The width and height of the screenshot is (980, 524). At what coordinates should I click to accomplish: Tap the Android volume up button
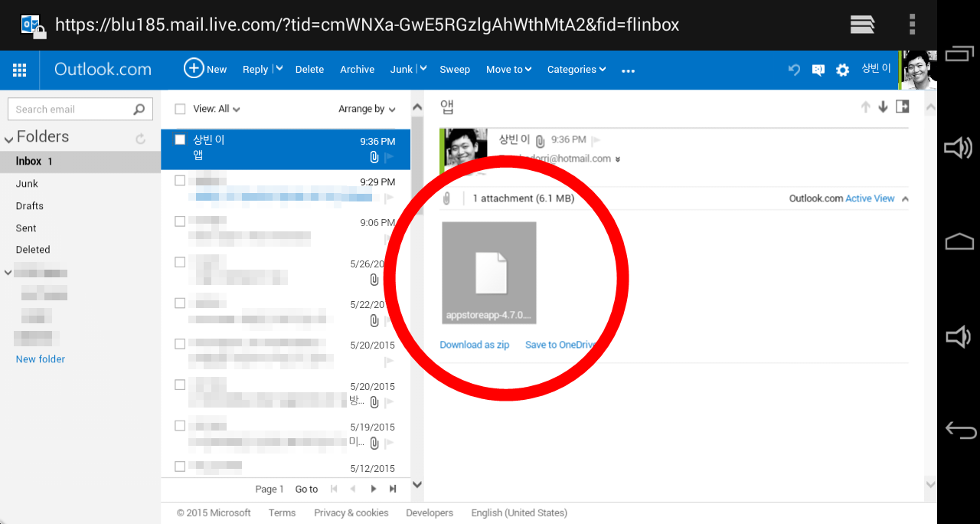[x=959, y=148]
